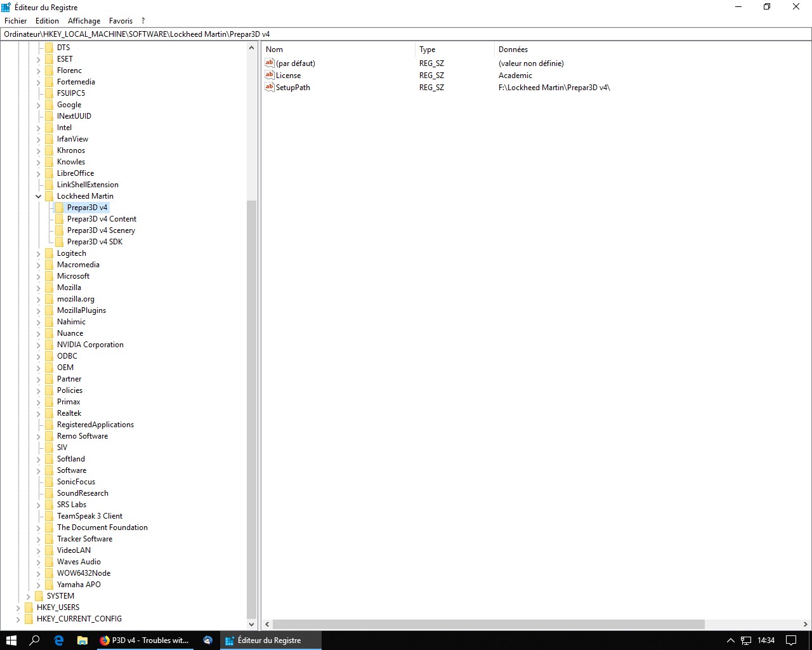Select the Prepar3D v4 Scenery key

101,230
